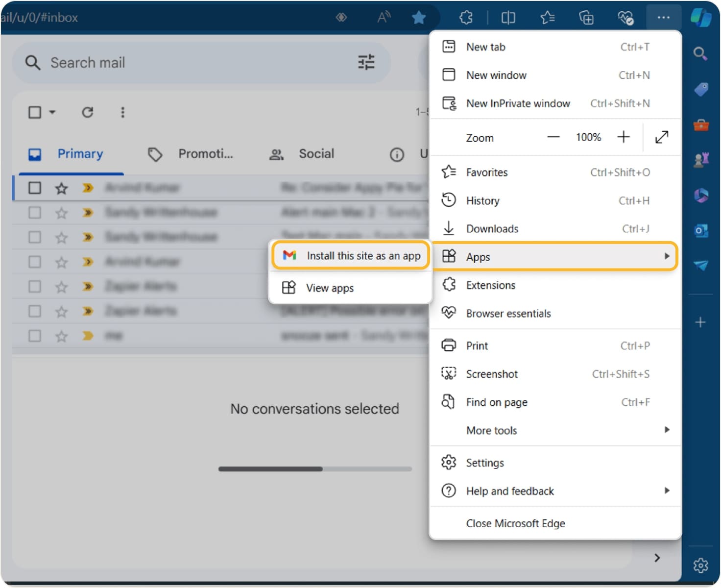This screenshot has width=721, height=588.
Task: Select View apps
Action: [330, 288]
